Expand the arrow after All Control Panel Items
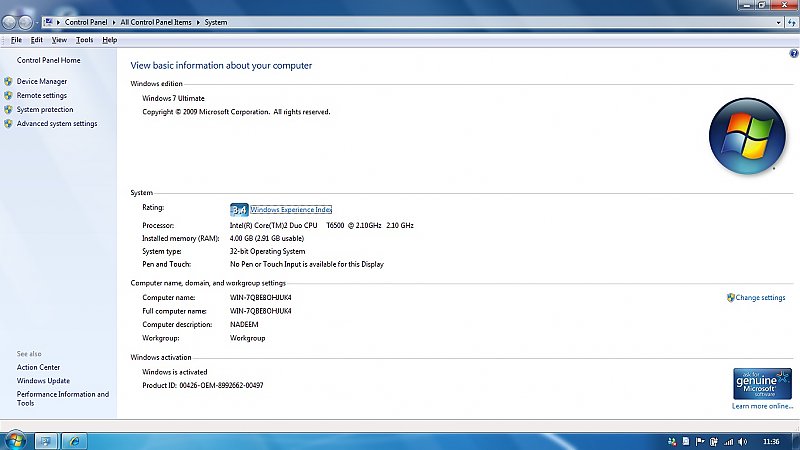Viewport: 800px width, 450px height. pyautogui.click(x=198, y=22)
